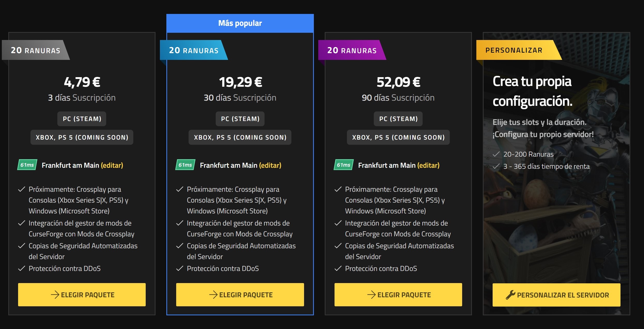Screen dimensions: 644x329
Task: Click the 61ms ping badge in 90-day plan
Action: [344, 165]
